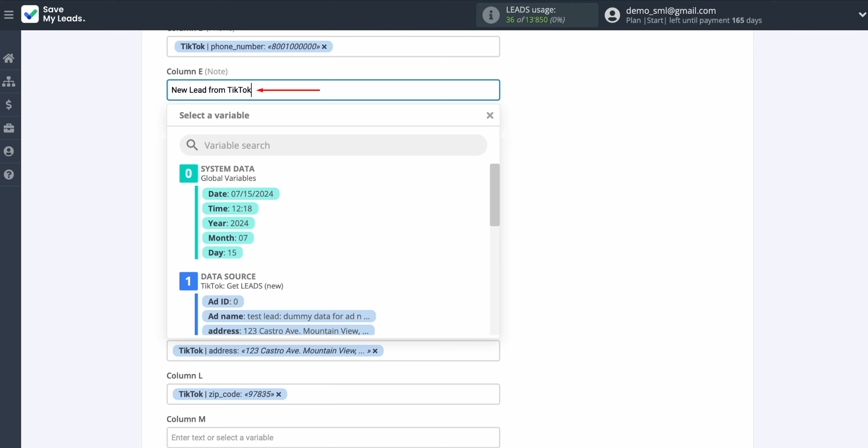Click the variable list scrollbar thumb
This screenshot has width=868, height=448.
pos(495,195)
